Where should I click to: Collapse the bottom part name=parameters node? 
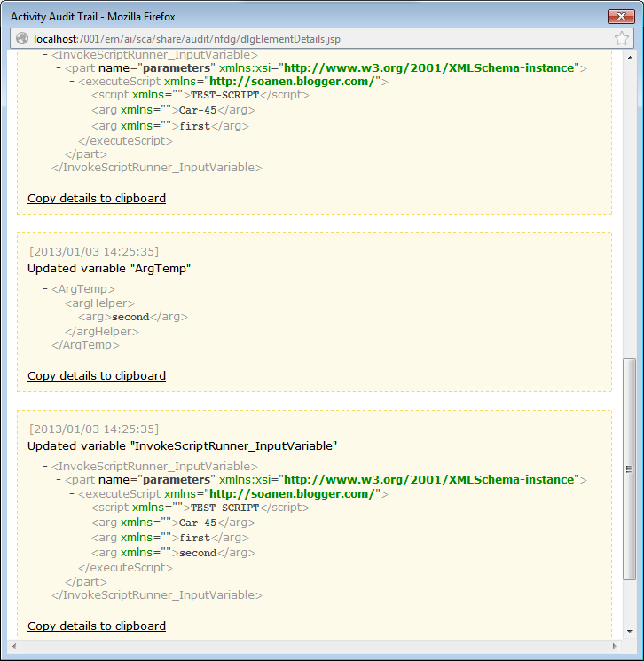(x=59, y=480)
